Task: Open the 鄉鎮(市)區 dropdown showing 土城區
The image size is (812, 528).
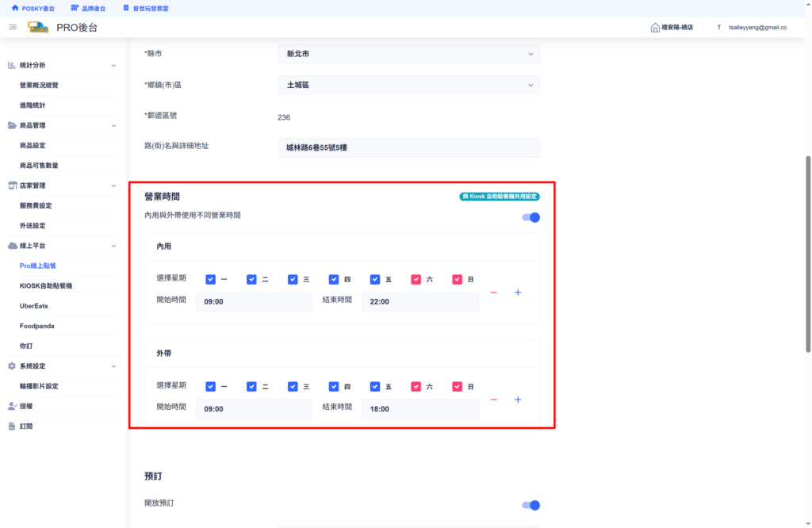Action: point(408,85)
